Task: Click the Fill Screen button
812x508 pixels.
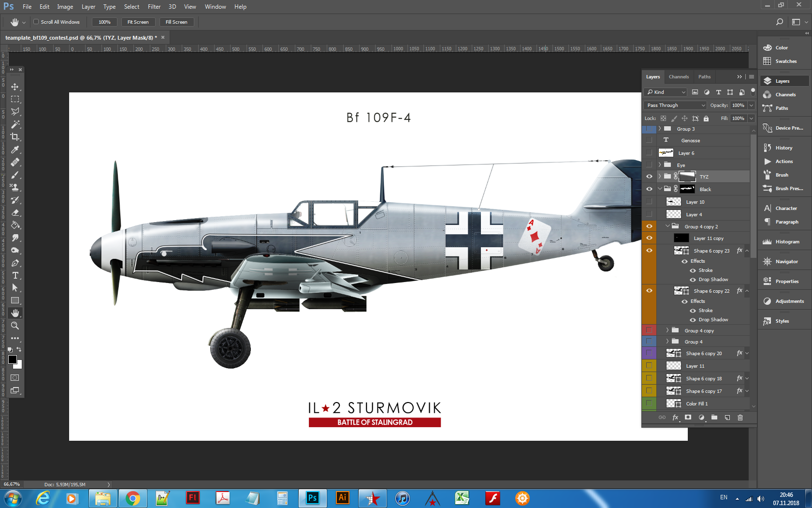Action: (176, 22)
